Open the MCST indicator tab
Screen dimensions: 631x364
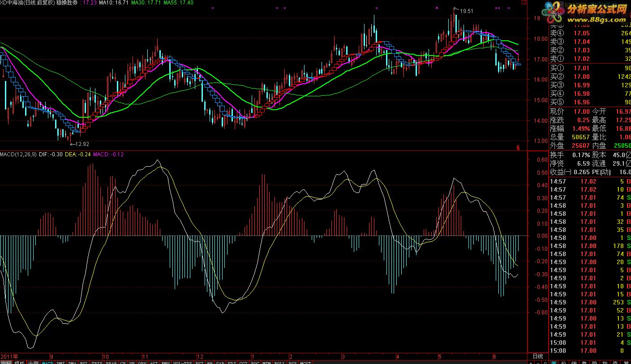[x=305, y=361]
